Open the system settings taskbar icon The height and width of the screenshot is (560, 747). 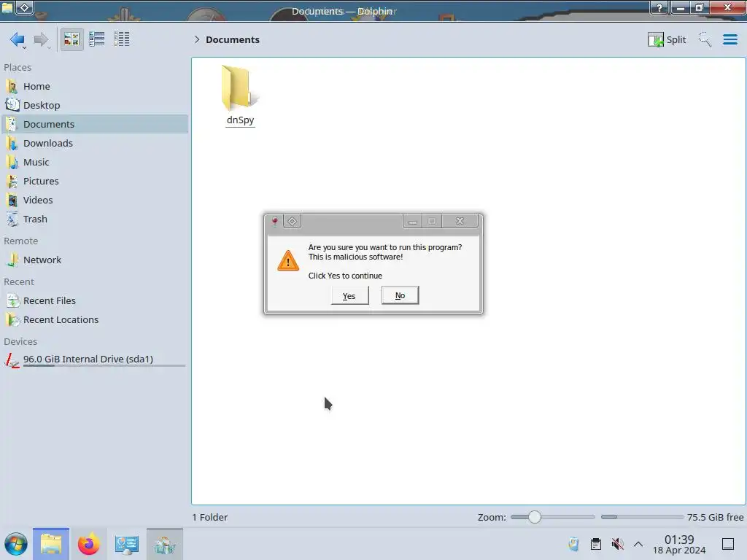[127, 544]
